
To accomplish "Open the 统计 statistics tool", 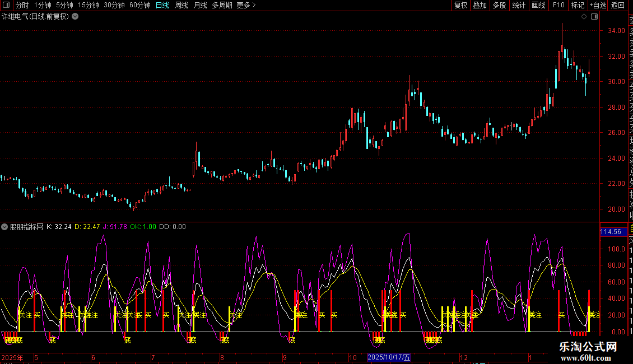I will tap(519, 6).
